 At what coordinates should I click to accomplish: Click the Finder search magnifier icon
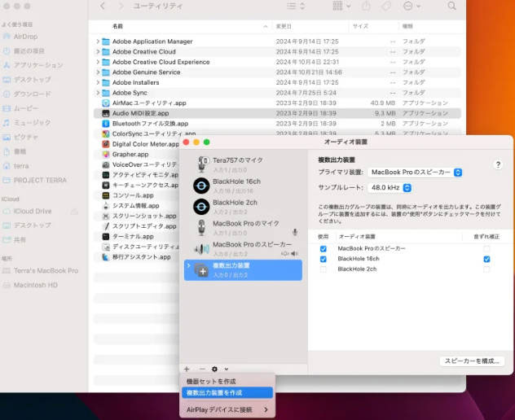click(452, 6)
